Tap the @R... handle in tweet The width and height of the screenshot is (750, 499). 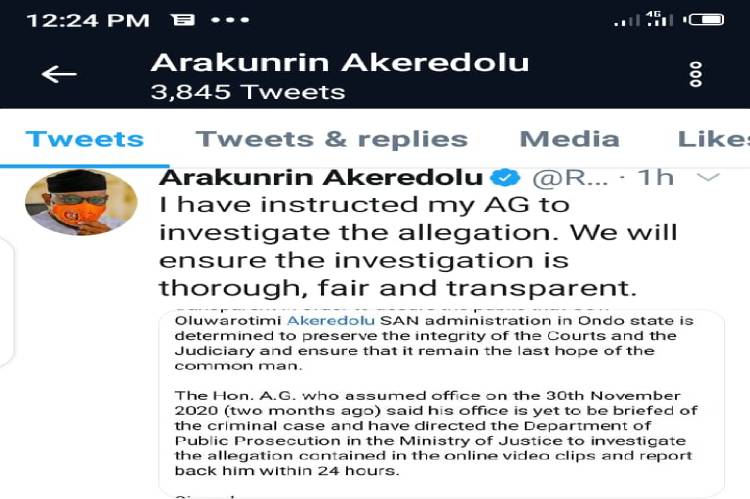(570, 178)
